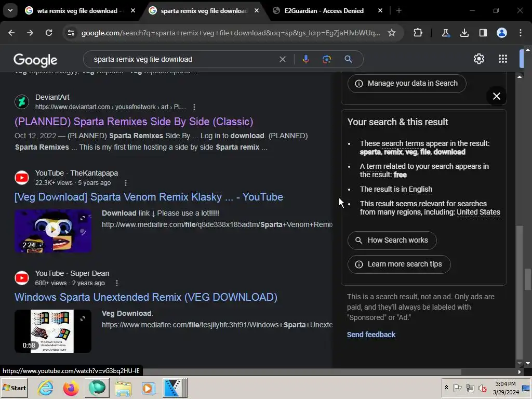Click the 'Send feedback' link
Viewport: 532px width, 399px height.
(x=371, y=335)
